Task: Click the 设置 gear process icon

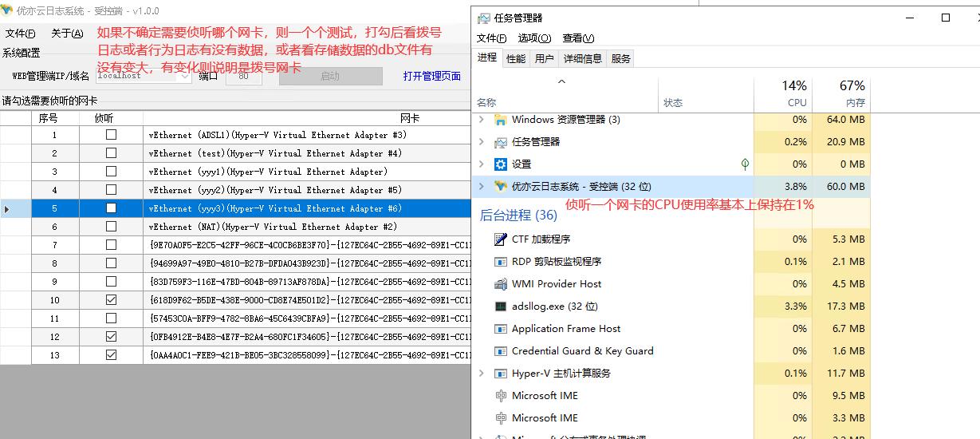Action: tap(501, 164)
